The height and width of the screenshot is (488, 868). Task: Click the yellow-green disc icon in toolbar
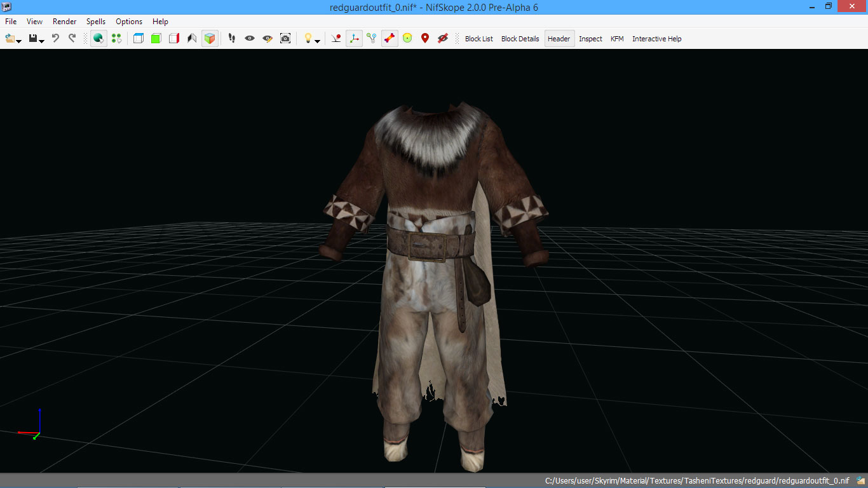tap(407, 39)
